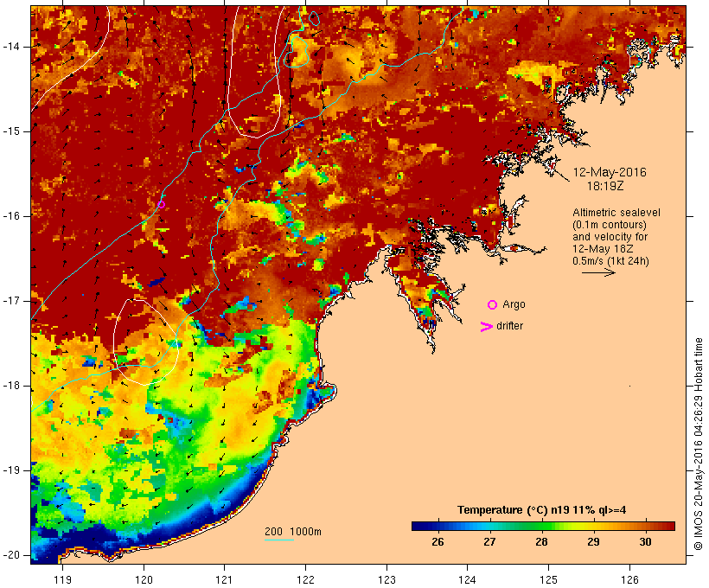Screen dimensions: 709x588
Task: Click the temperature color bar at 30
Action: coord(645,526)
